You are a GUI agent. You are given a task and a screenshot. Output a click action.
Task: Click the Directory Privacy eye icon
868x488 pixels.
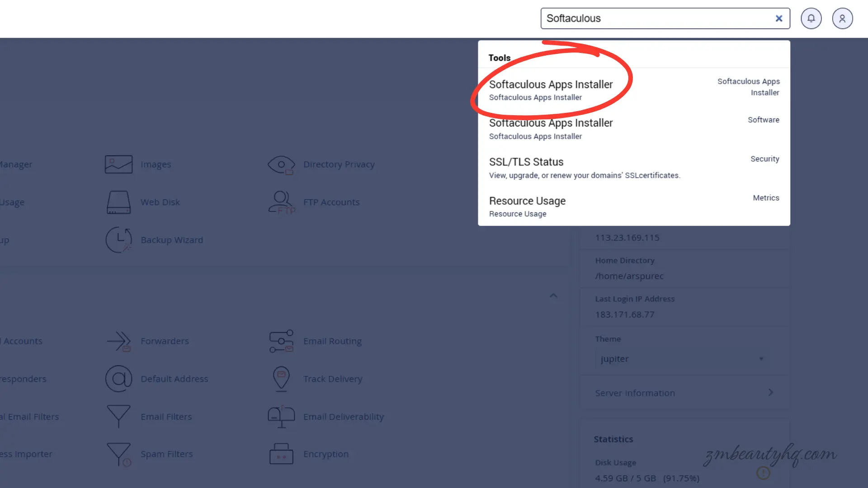pos(281,165)
